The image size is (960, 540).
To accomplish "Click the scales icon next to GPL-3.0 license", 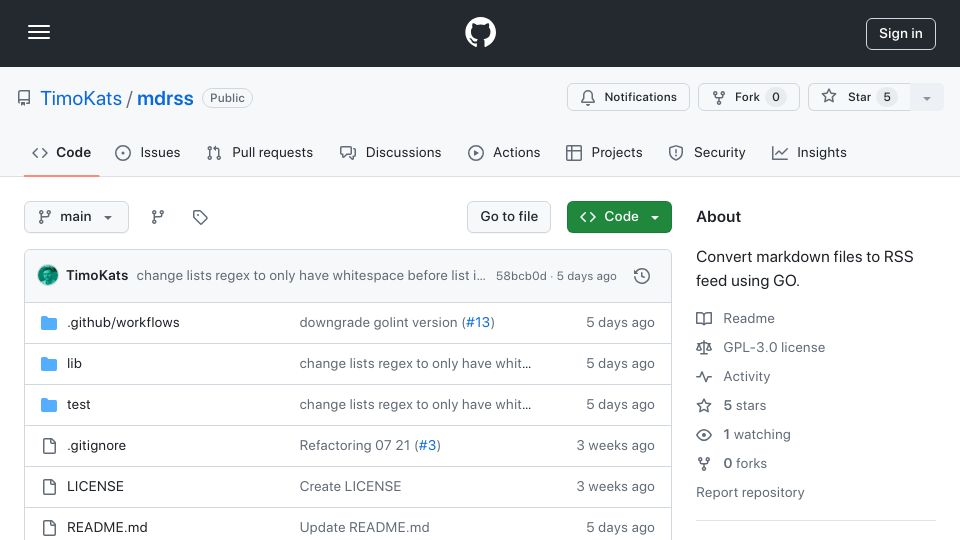I will coord(704,348).
